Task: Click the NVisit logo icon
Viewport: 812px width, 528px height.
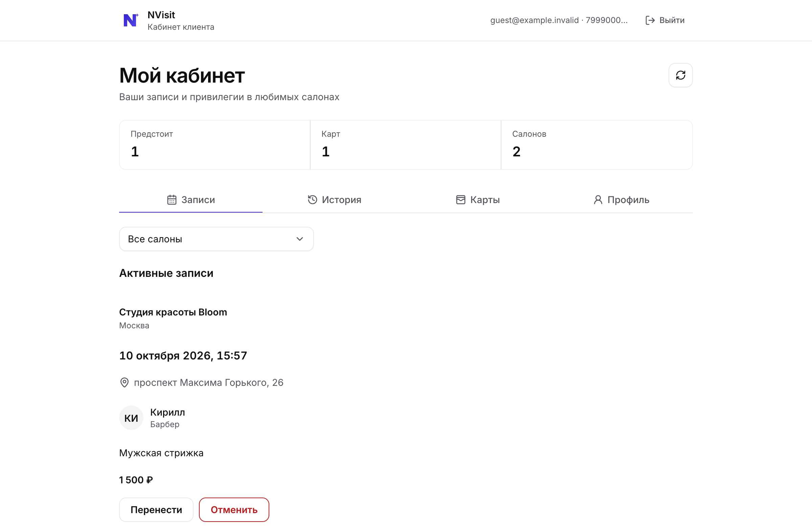Action: coord(131,20)
